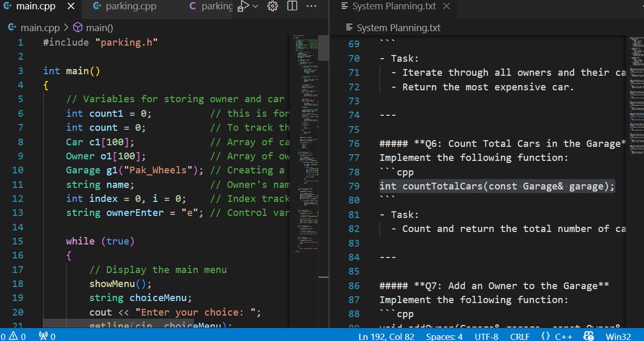Click the main.cpp editor minimap
644x341 pixels.
tap(306, 145)
